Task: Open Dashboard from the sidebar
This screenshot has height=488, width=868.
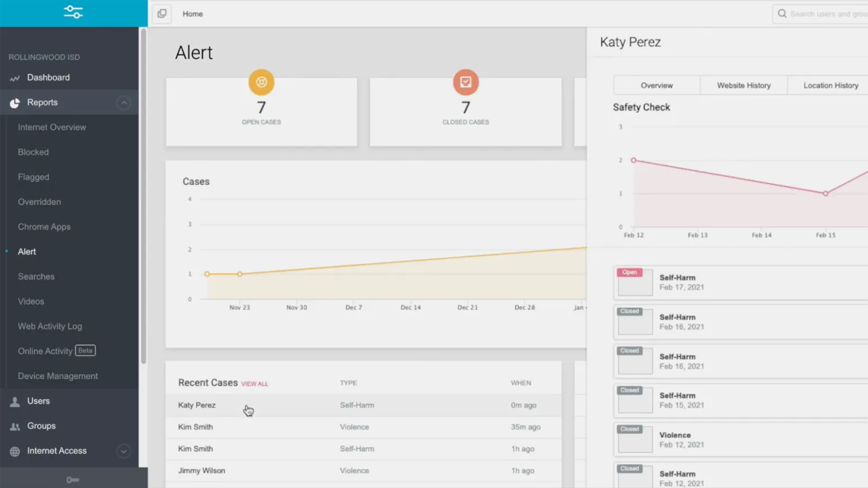Action: pyautogui.click(x=48, y=78)
